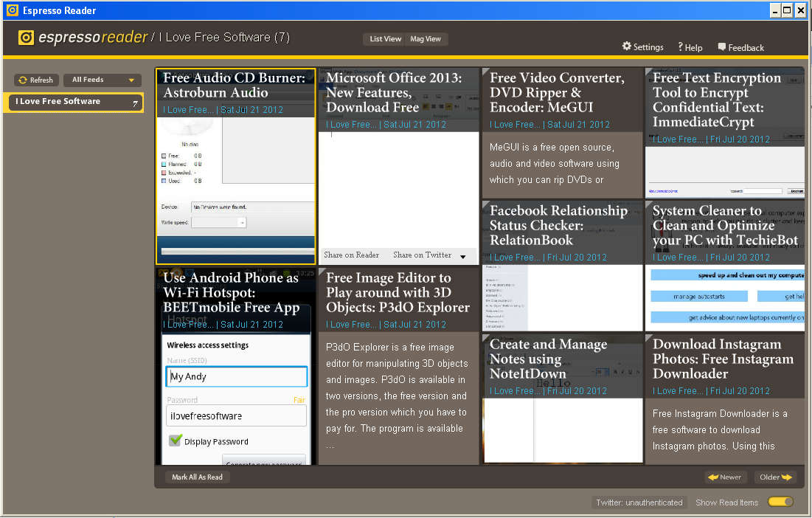Click the Instagram Downloader summary text
The height and width of the screenshot is (518, 812).
pyautogui.click(x=720, y=429)
